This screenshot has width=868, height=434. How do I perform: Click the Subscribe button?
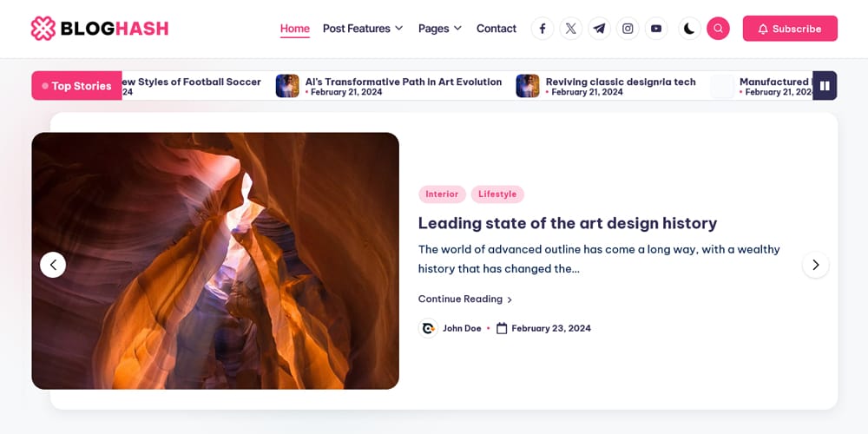click(790, 29)
